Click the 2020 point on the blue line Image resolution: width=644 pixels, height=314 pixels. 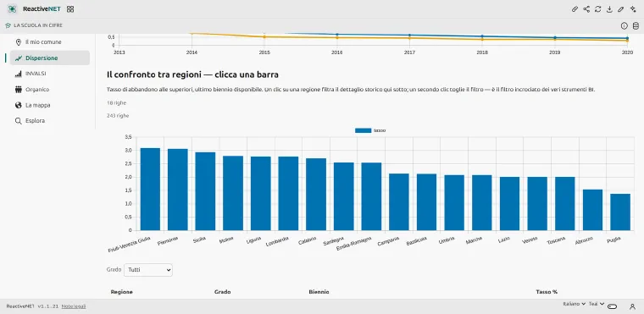click(627, 38)
